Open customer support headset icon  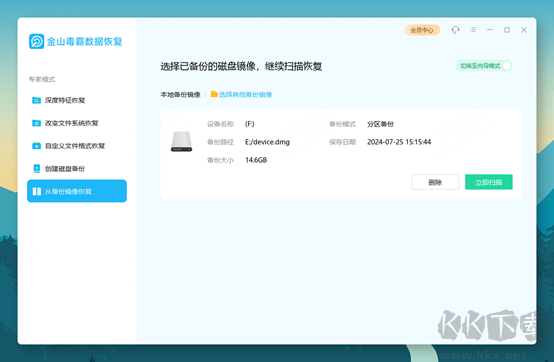pyautogui.click(x=455, y=30)
